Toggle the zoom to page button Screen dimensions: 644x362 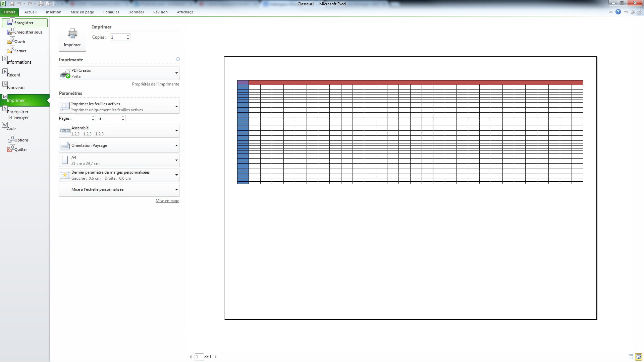[638, 357]
